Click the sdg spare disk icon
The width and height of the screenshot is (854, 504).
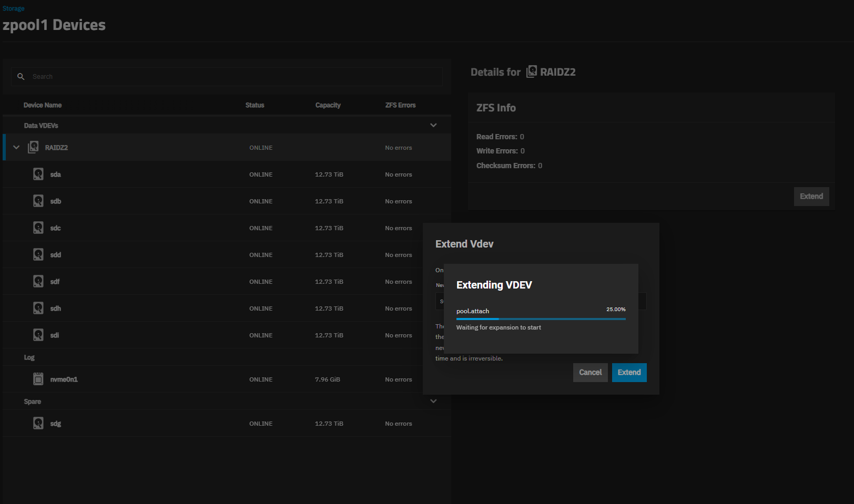tap(38, 423)
